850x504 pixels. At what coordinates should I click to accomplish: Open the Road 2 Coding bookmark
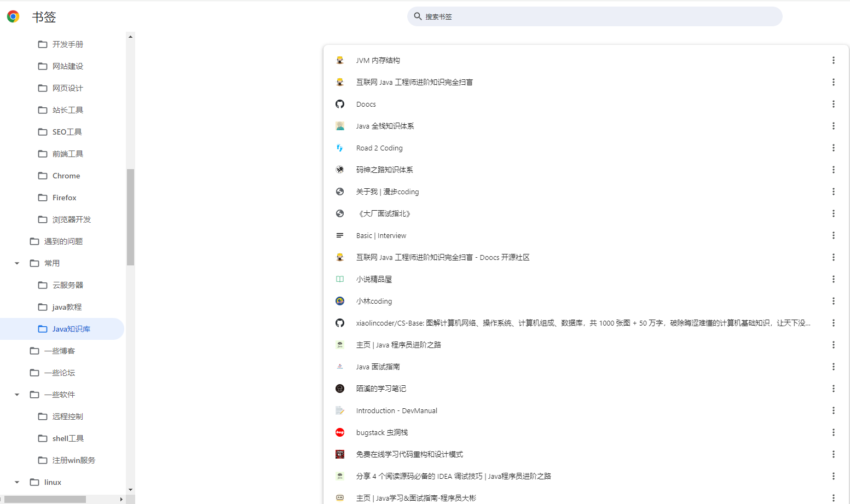(x=379, y=147)
